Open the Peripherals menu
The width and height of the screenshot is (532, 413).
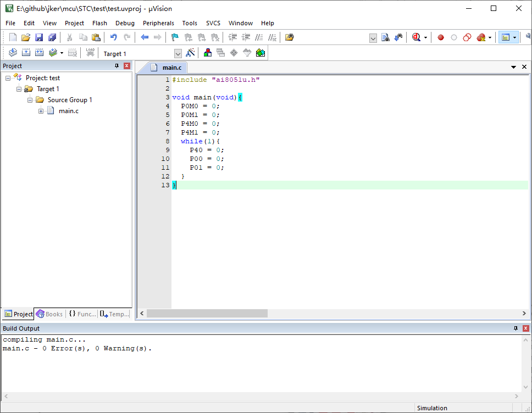click(x=158, y=23)
